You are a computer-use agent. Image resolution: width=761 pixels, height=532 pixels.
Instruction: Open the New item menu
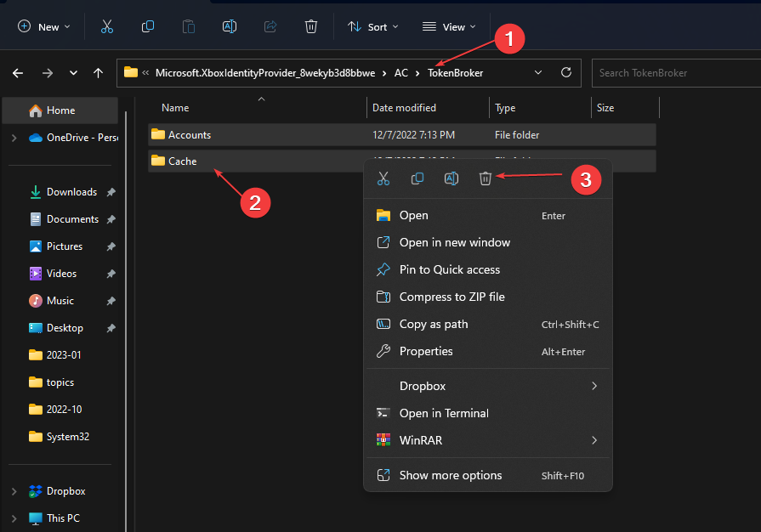pos(43,26)
